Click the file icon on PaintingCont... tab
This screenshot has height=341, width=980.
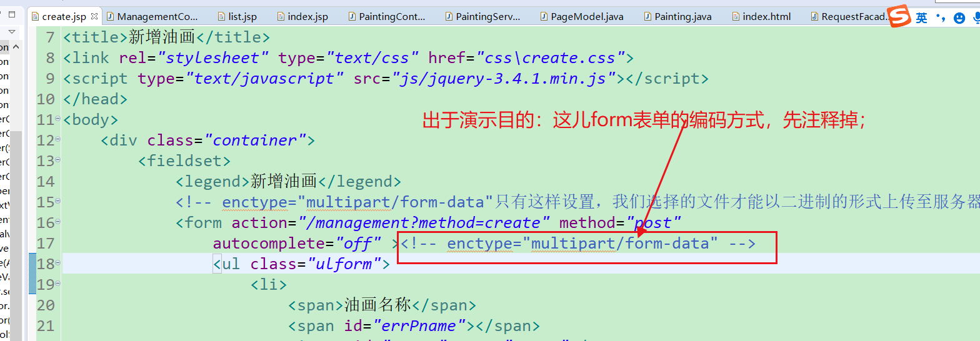click(351, 16)
